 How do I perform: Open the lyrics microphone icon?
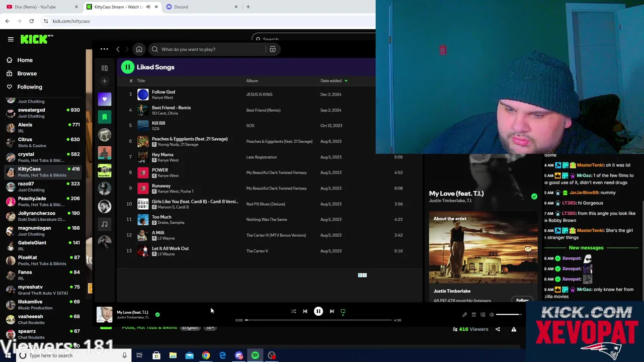point(464,315)
